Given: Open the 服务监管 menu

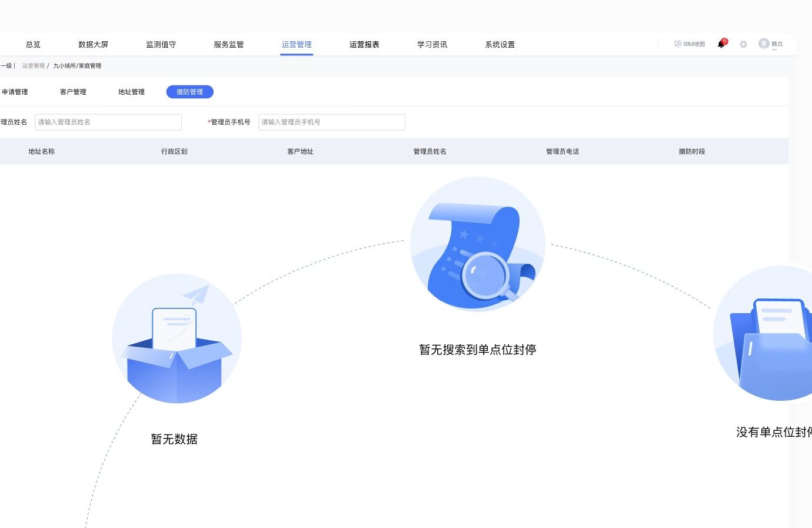Looking at the screenshot, I should click(x=228, y=45).
